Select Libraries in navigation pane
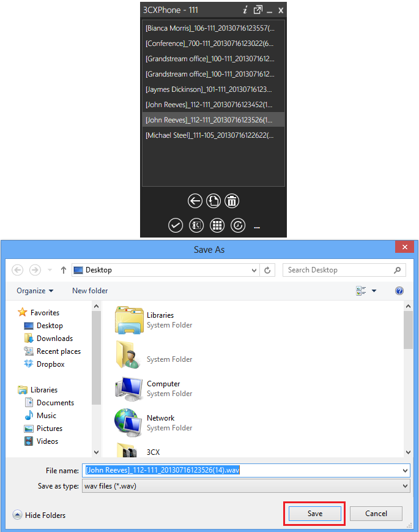This screenshot has height=532, width=419. (x=38, y=390)
